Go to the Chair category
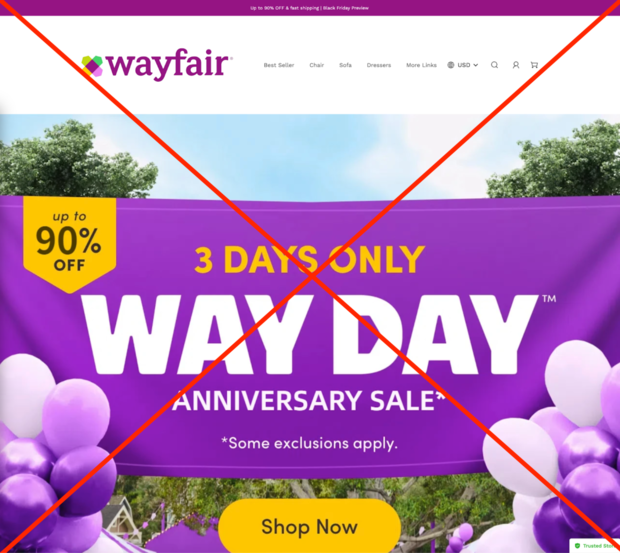Viewport: 620px width, 553px height. pos(316,65)
